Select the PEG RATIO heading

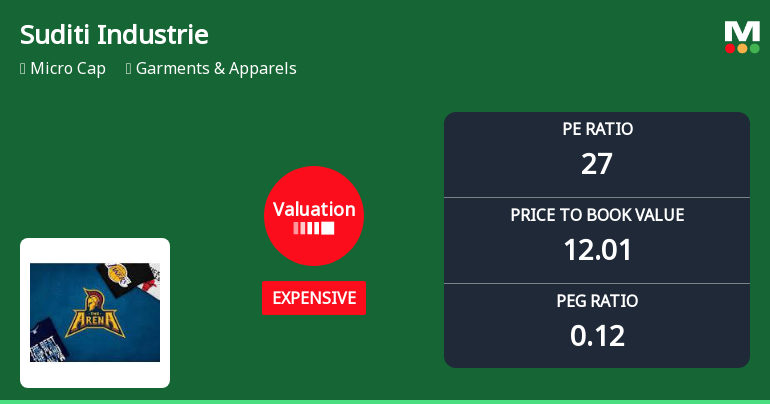point(597,301)
